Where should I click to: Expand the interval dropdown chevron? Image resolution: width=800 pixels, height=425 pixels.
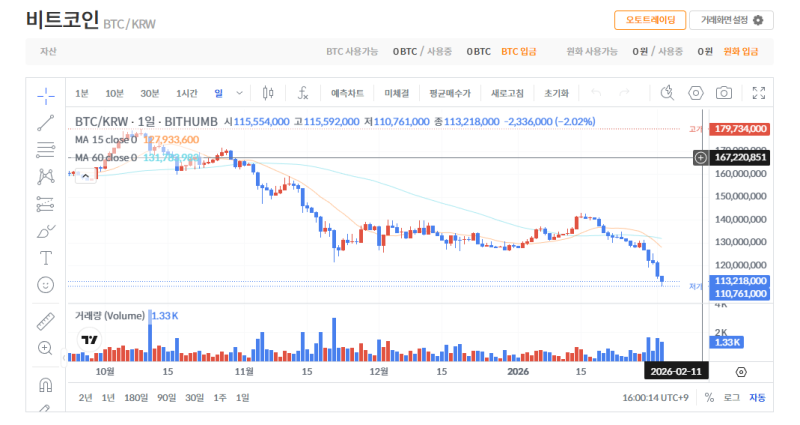tap(239, 93)
